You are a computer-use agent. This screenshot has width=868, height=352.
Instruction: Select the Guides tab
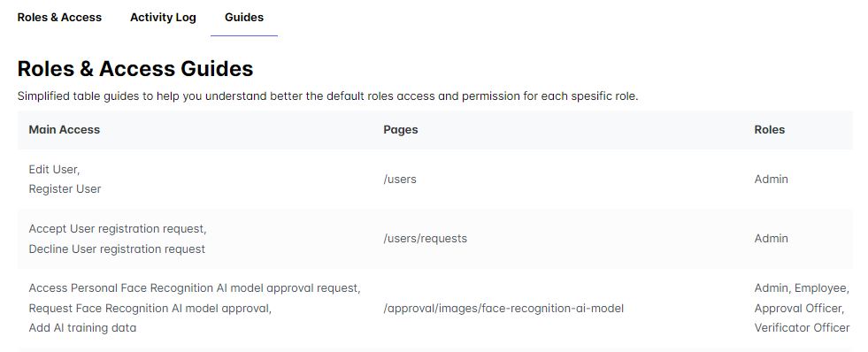coord(244,17)
